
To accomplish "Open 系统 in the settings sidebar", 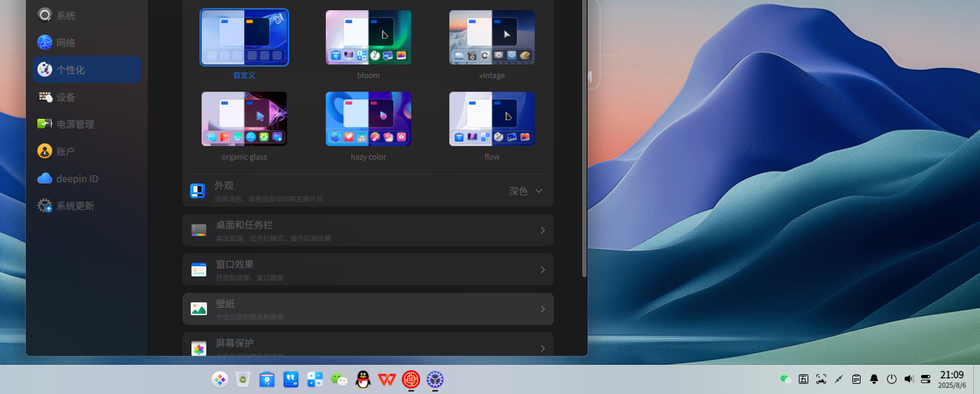I will pyautogui.click(x=87, y=15).
